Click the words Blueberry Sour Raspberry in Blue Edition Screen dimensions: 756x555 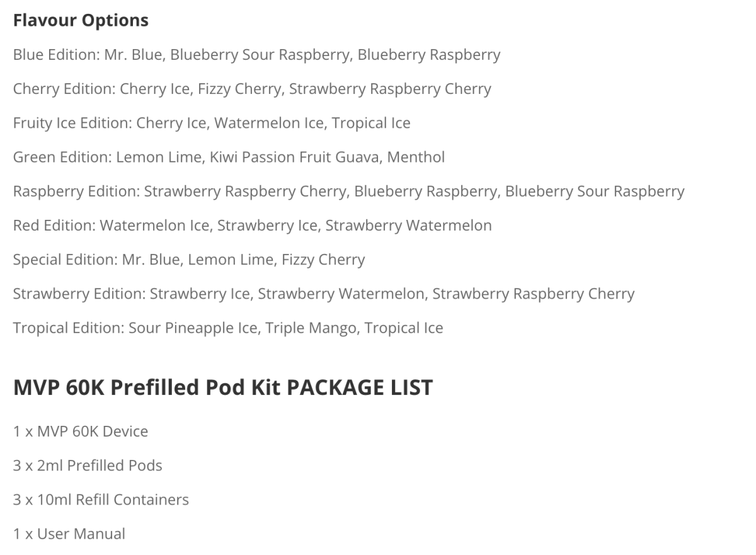click(260, 55)
